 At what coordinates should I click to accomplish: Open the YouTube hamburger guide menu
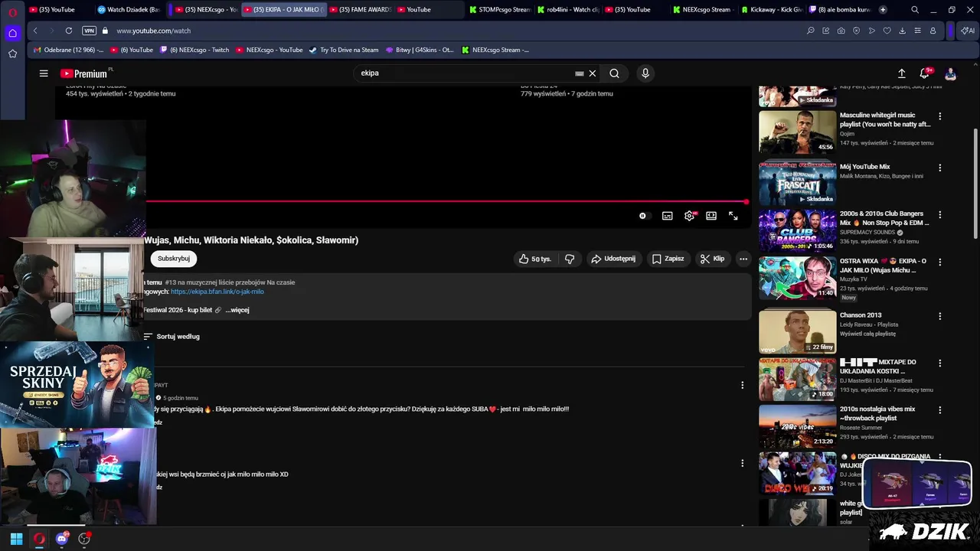click(44, 73)
